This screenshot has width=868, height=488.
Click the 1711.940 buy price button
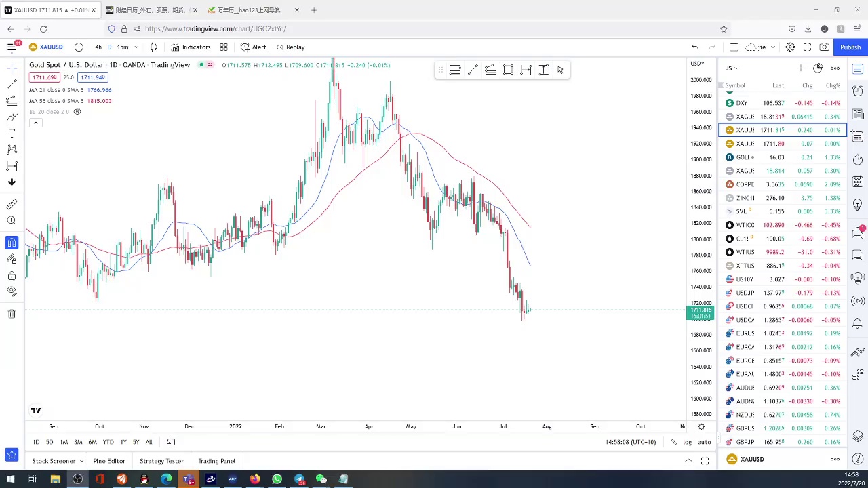(x=93, y=77)
